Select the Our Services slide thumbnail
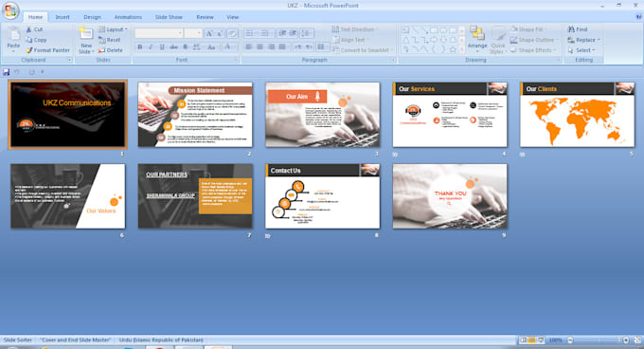Screen dimensions: 644x349 pos(450,115)
